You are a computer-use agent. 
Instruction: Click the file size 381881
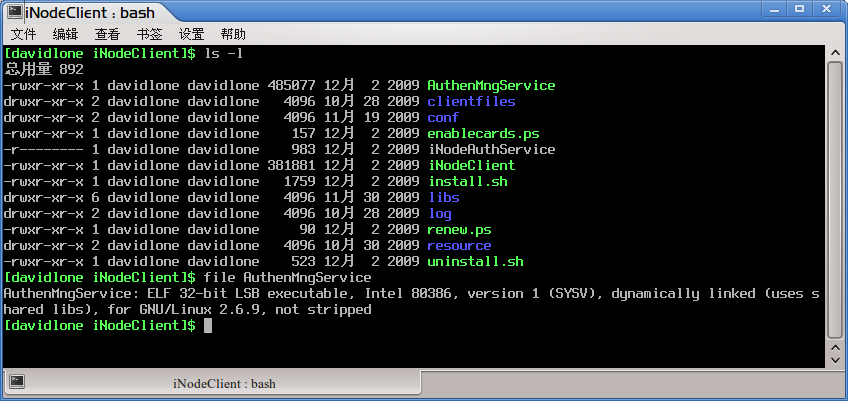coord(291,166)
